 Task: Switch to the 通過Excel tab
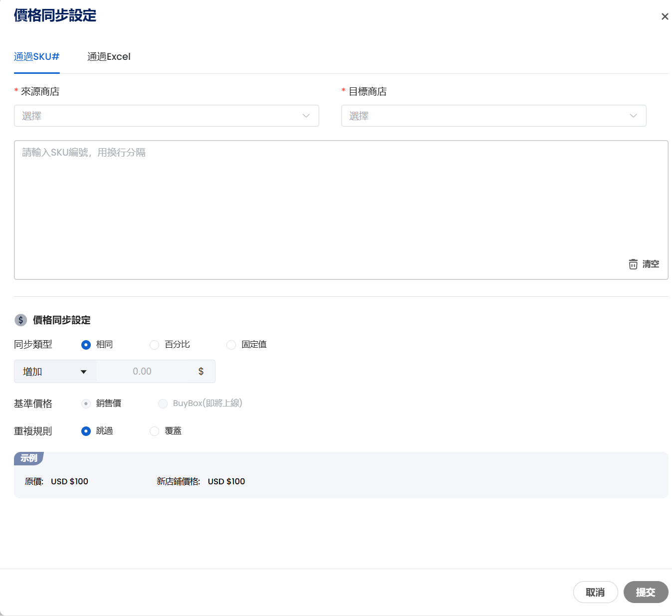coord(109,57)
